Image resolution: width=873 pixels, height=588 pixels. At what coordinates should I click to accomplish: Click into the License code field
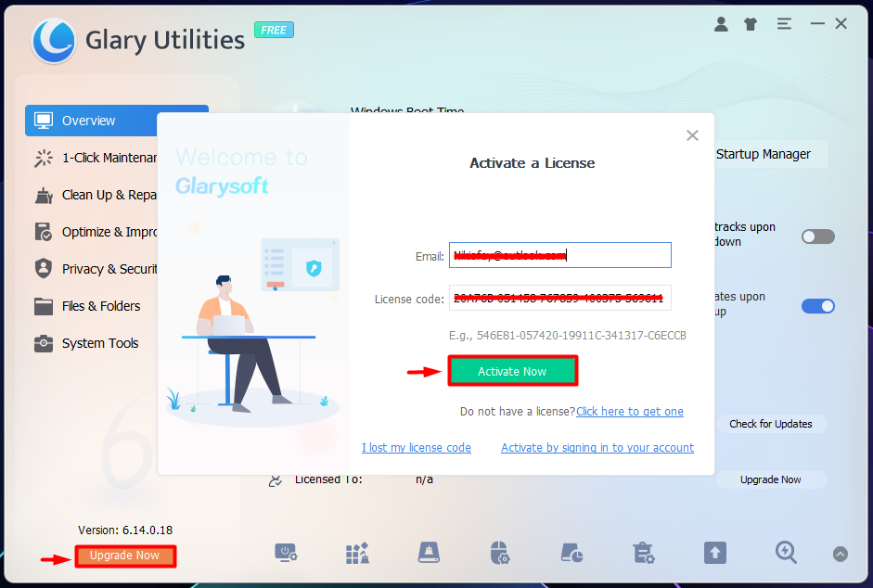coord(559,299)
